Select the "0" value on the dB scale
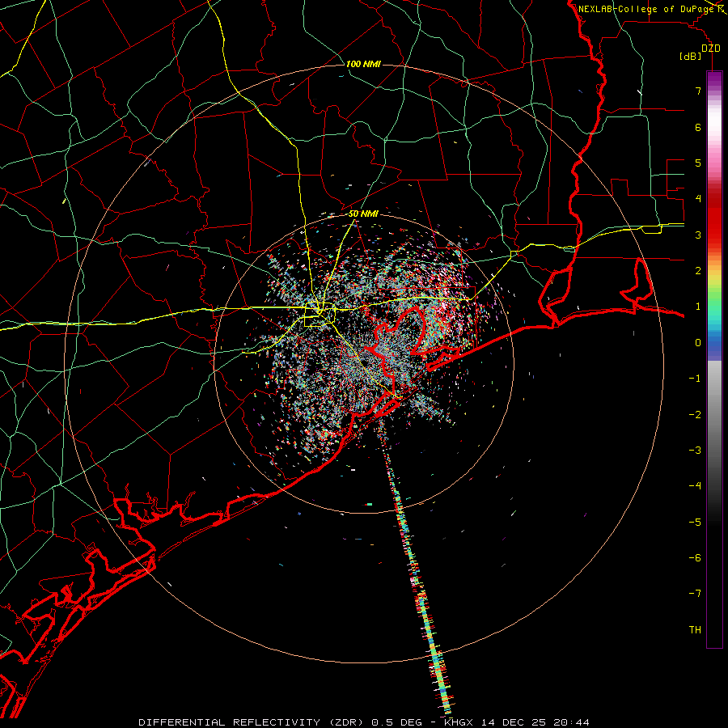The width and height of the screenshot is (728, 728). pyautogui.click(x=698, y=343)
